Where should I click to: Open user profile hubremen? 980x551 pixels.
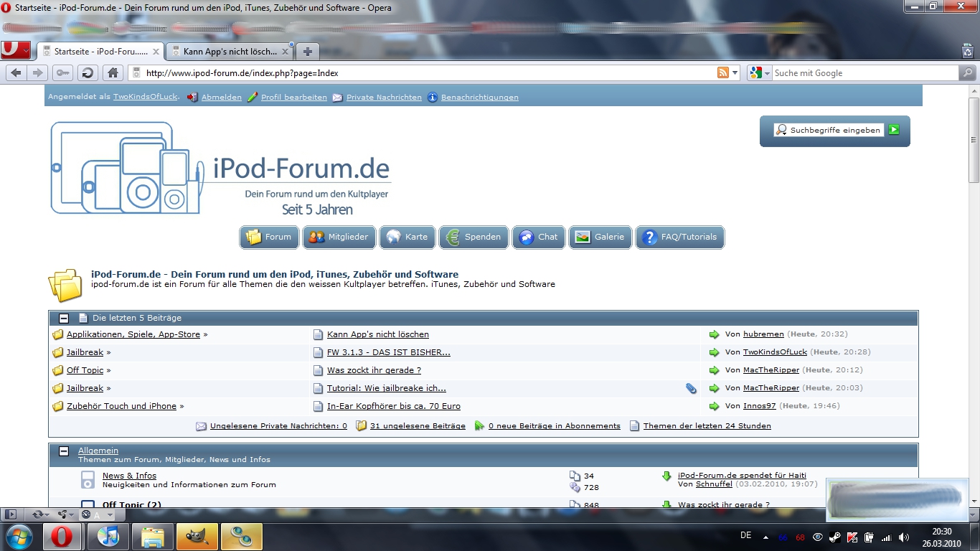pyautogui.click(x=764, y=334)
